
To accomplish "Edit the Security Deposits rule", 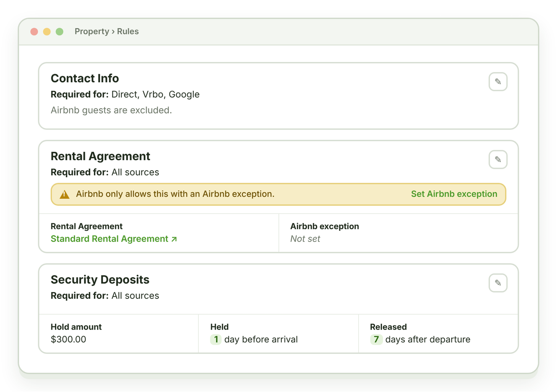I will [x=498, y=283].
